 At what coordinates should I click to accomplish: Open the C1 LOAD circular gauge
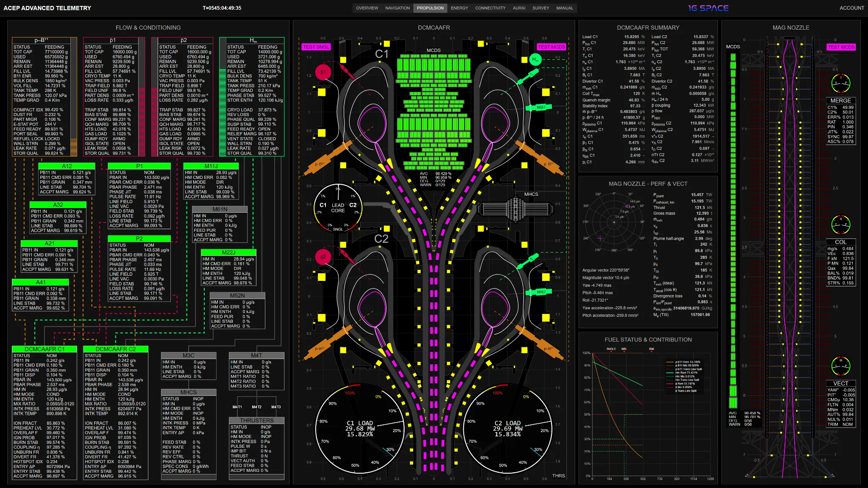[x=359, y=429]
